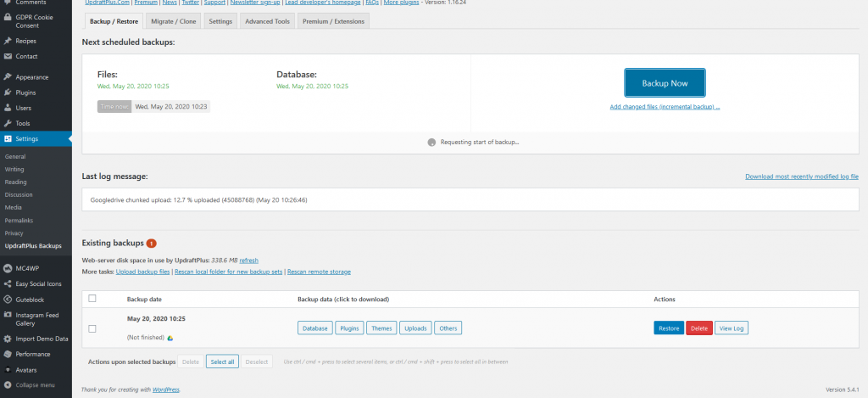
Task: Check the May 20, 2020 10:25 backup row checkbox
Action: click(92, 328)
